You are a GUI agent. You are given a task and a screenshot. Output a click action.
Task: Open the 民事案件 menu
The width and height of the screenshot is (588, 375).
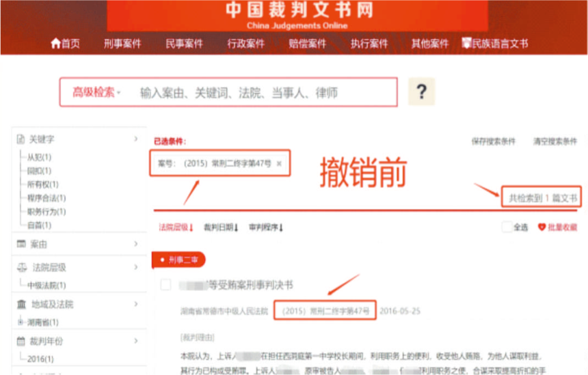tap(184, 44)
